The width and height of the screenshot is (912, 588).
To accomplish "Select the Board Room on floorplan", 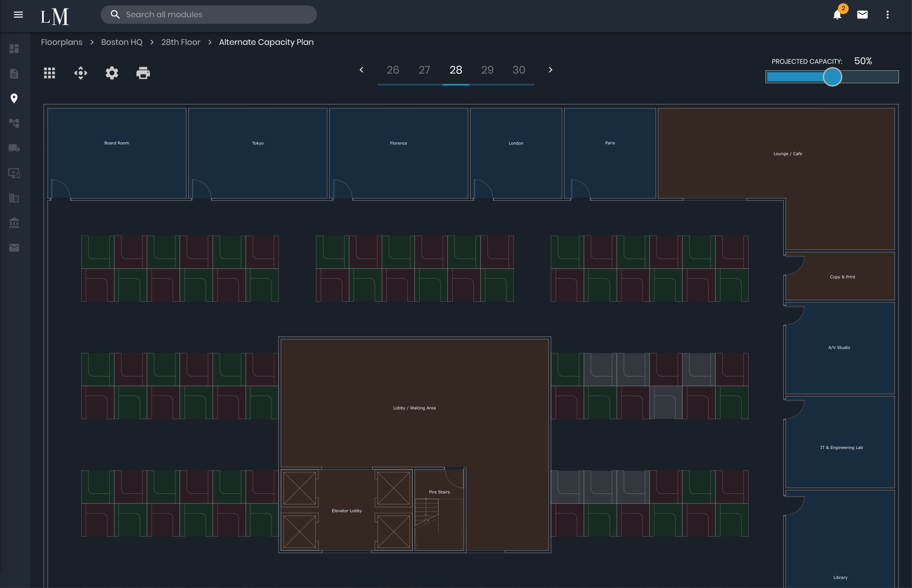I will 117,153.
